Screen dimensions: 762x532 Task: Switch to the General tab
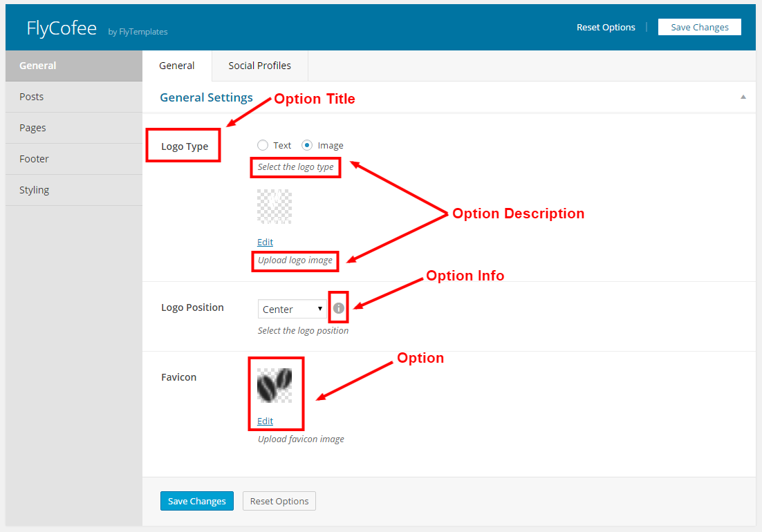click(177, 66)
